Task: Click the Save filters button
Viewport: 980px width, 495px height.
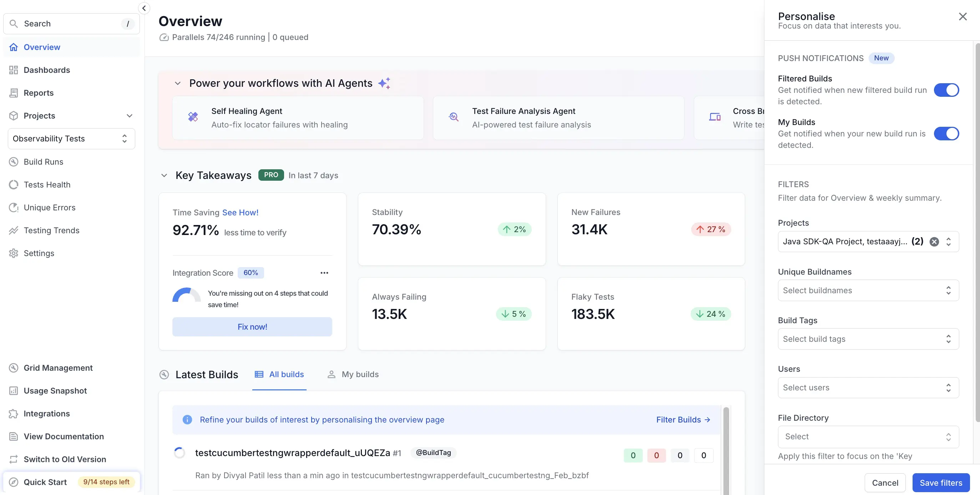Action: tap(940, 482)
